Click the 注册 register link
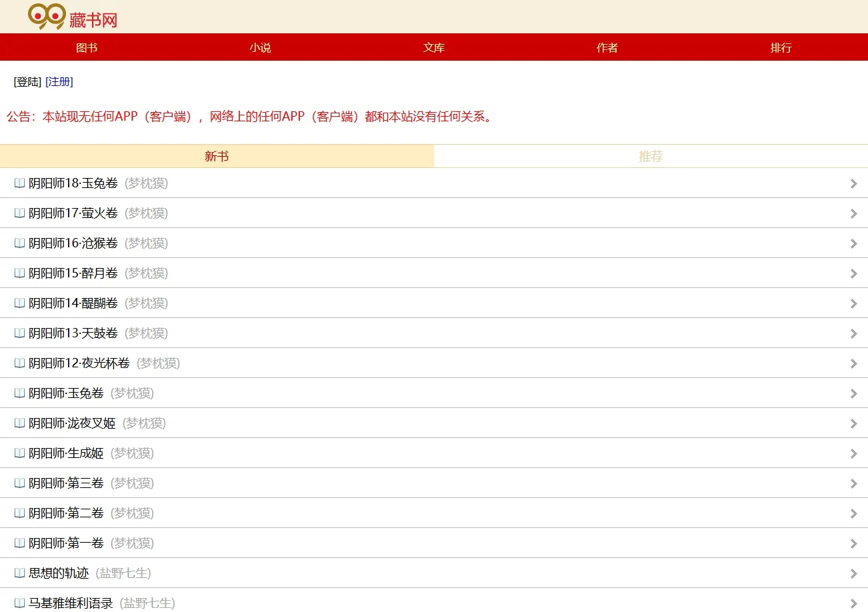This screenshot has height=612, width=868. pyautogui.click(x=59, y=82)
